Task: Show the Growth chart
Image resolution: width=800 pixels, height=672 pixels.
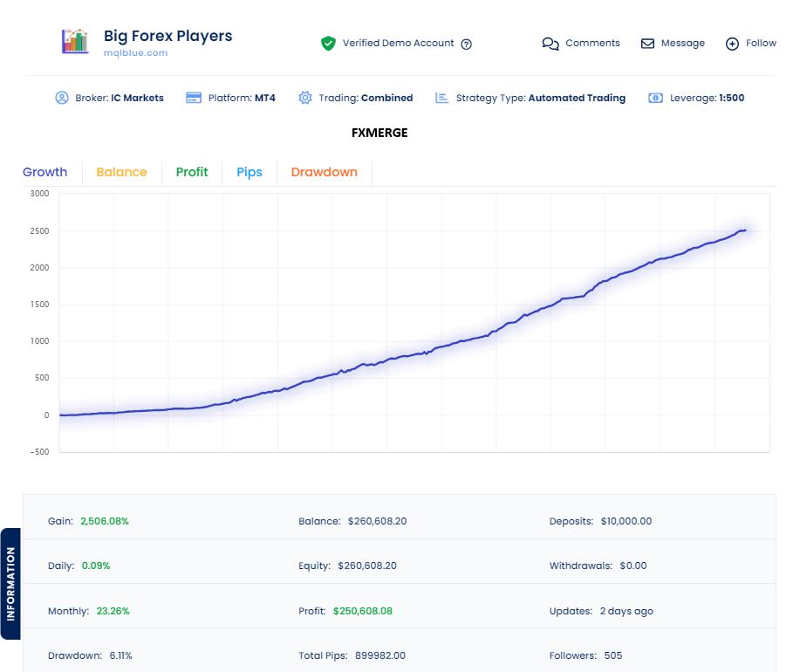Action: pos(44,172)
